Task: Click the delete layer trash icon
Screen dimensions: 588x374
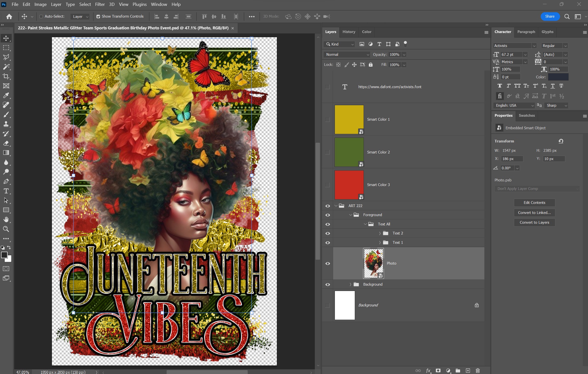Action: click(478, 371)
